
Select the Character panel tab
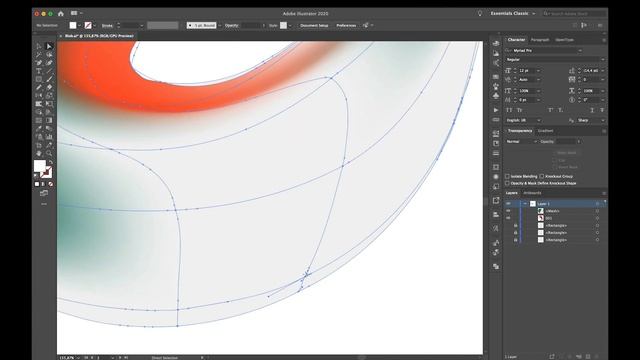516,40
